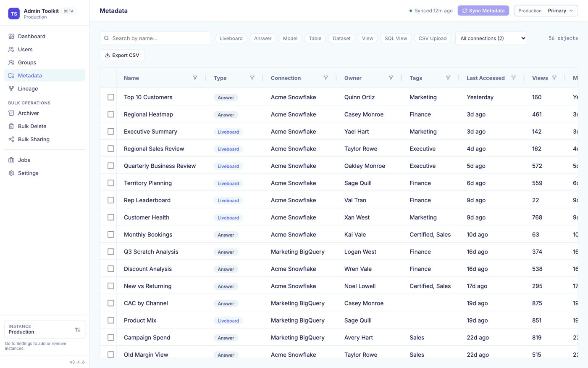Apply the SQL View filter chip
This screenshot has width=588, height=368.
pyautogui.click(x=396, y=38)
